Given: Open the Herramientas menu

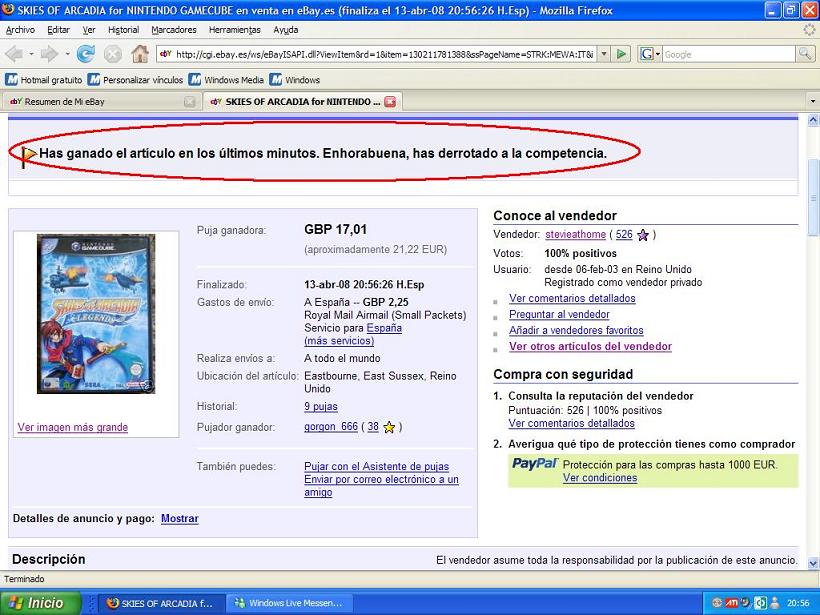Looking at the screenshot, I should pyautogui.click(x=236, y=30).
